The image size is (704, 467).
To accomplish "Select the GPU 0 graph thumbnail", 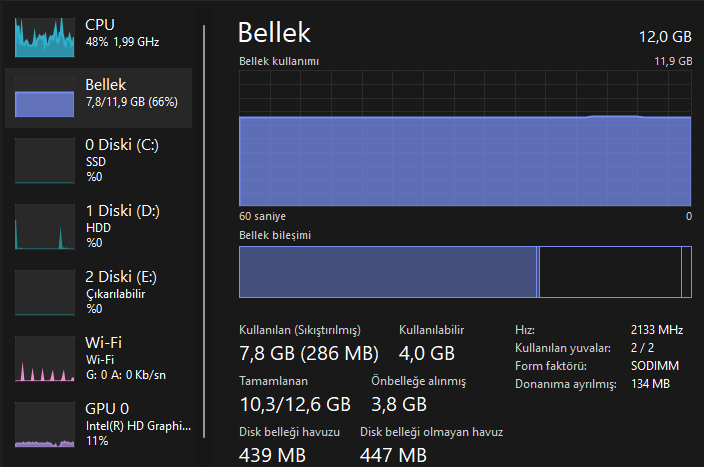I will (45, 424).
